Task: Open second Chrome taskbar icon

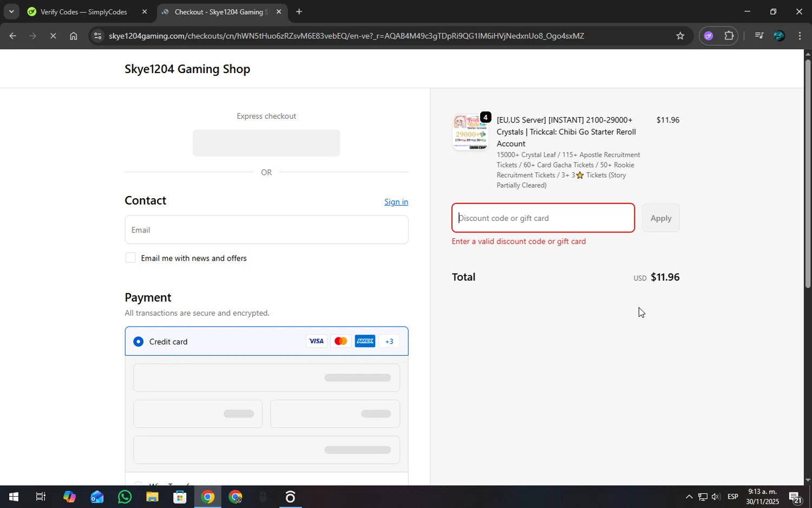Action: (235, 497)
